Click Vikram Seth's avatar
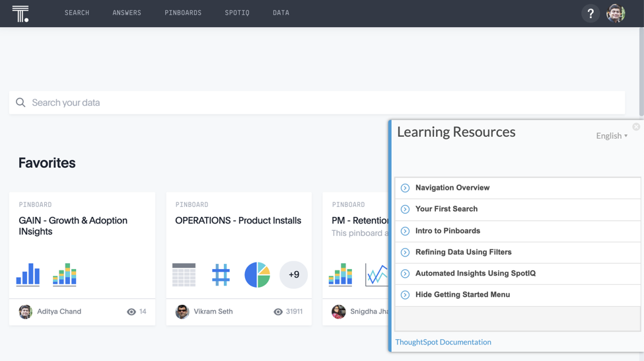644x361 pixels. point(182,311)
